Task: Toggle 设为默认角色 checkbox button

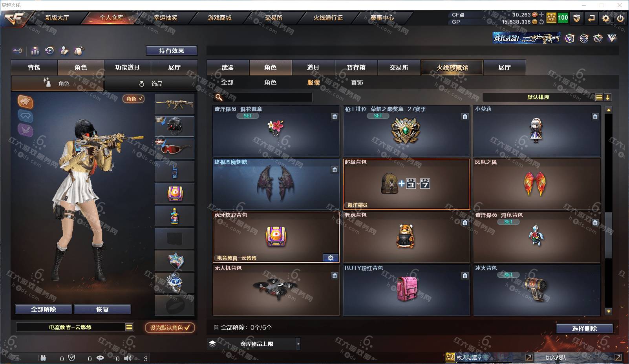Action: coord(170,327)
